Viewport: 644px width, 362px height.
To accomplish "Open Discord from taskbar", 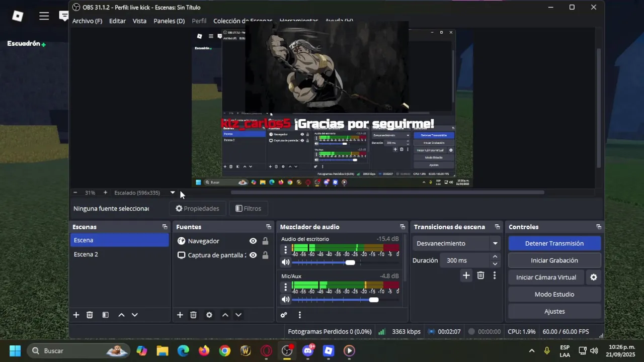I will tap(308, 350).
